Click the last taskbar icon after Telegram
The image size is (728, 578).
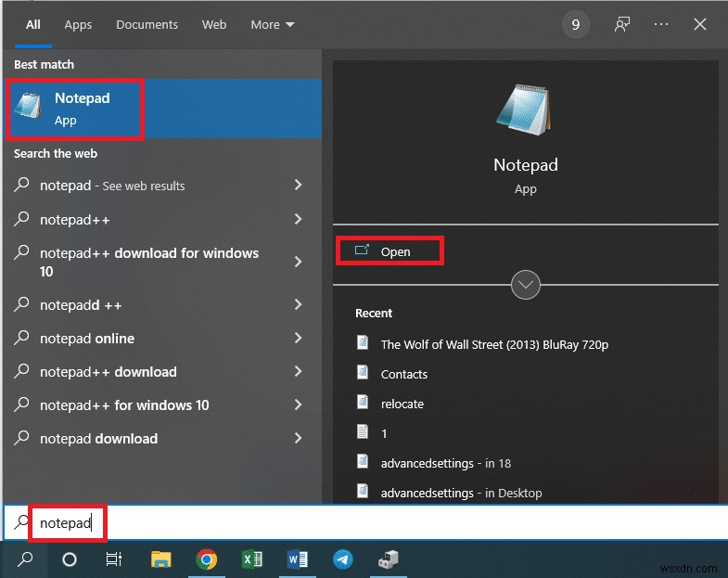(x=389, y=559)
